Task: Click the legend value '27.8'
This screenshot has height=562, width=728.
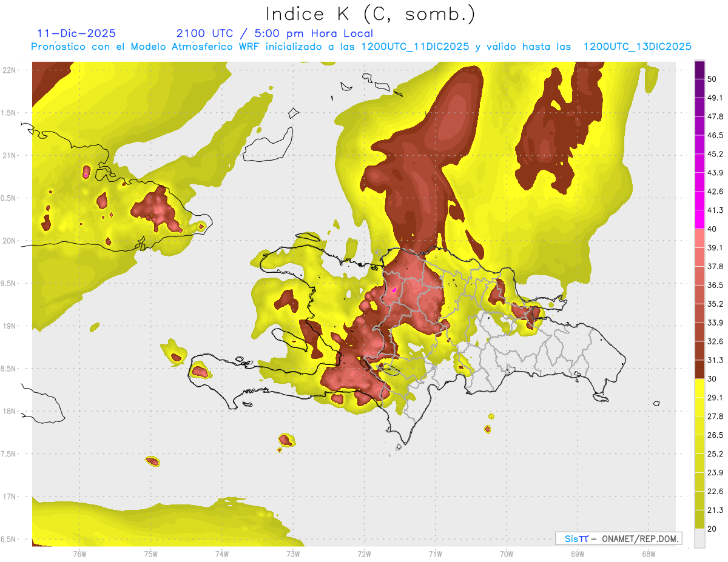Action: click(x=715, y=416)
